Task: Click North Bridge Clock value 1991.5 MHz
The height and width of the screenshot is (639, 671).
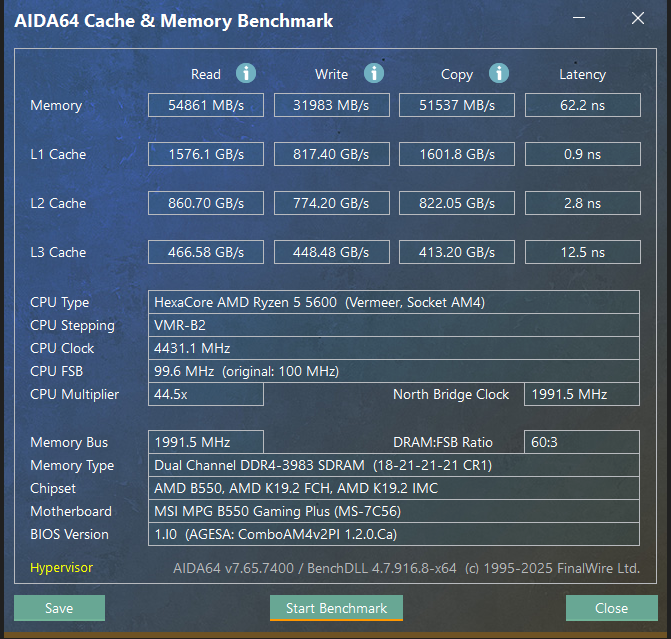Action: [582, 394]
